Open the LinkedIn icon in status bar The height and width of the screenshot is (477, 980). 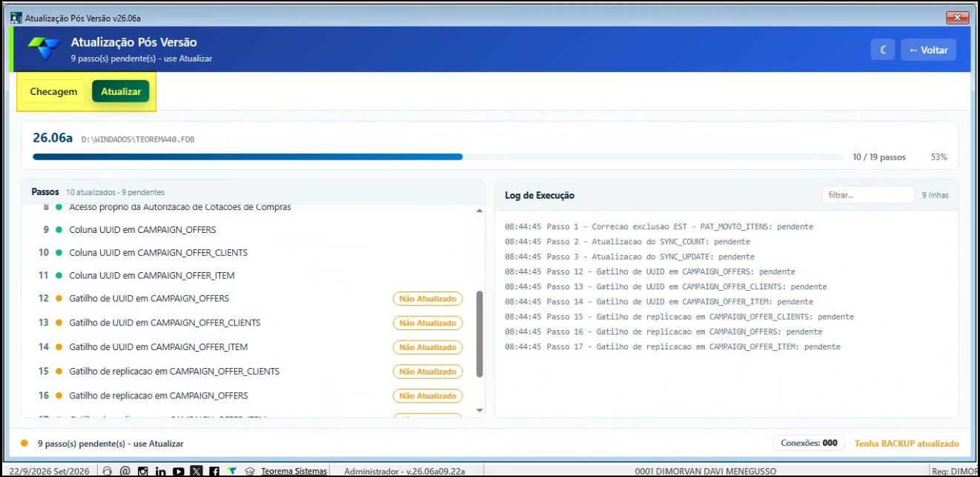point(161,471)
